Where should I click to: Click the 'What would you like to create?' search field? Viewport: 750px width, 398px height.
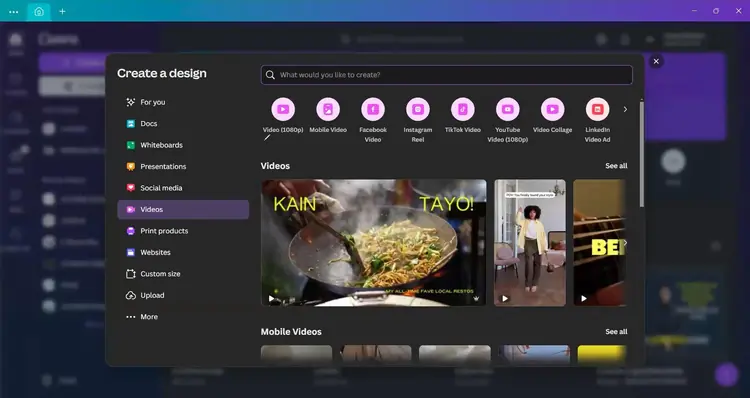[447, 75]
